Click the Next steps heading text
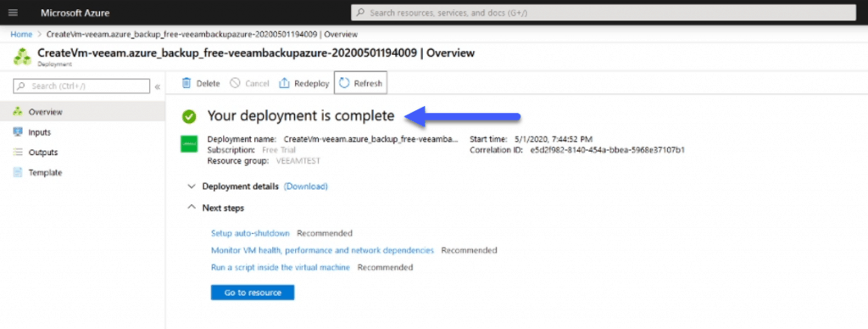Screen dimensions: 868x329 [223, 209]
